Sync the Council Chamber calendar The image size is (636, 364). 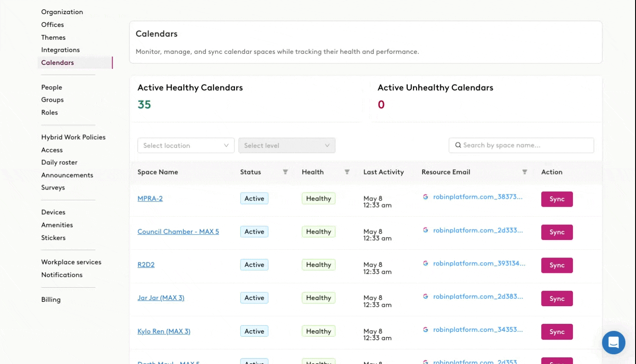(557, 232)
